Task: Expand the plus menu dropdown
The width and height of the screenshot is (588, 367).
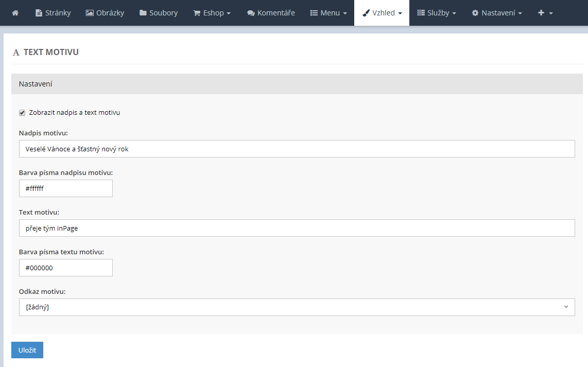Action: point(545,13)
